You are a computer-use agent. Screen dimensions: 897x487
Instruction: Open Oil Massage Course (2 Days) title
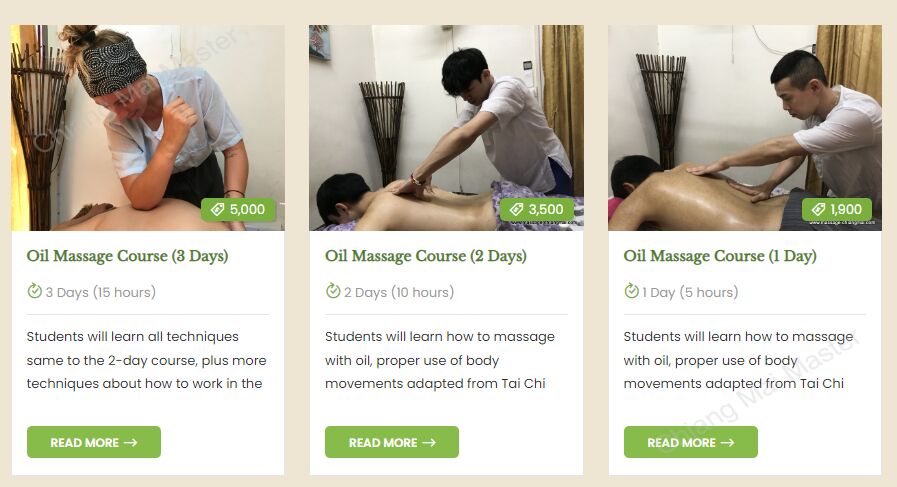426,256
